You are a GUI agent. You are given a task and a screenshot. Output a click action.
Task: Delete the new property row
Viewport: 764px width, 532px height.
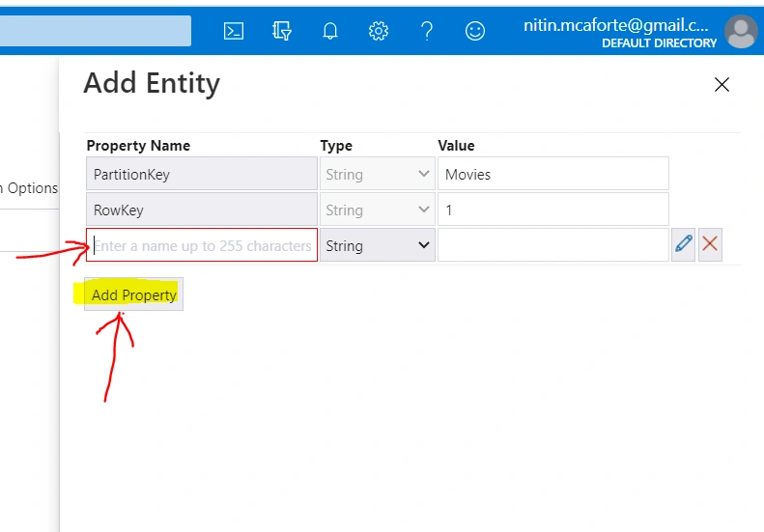710,244
